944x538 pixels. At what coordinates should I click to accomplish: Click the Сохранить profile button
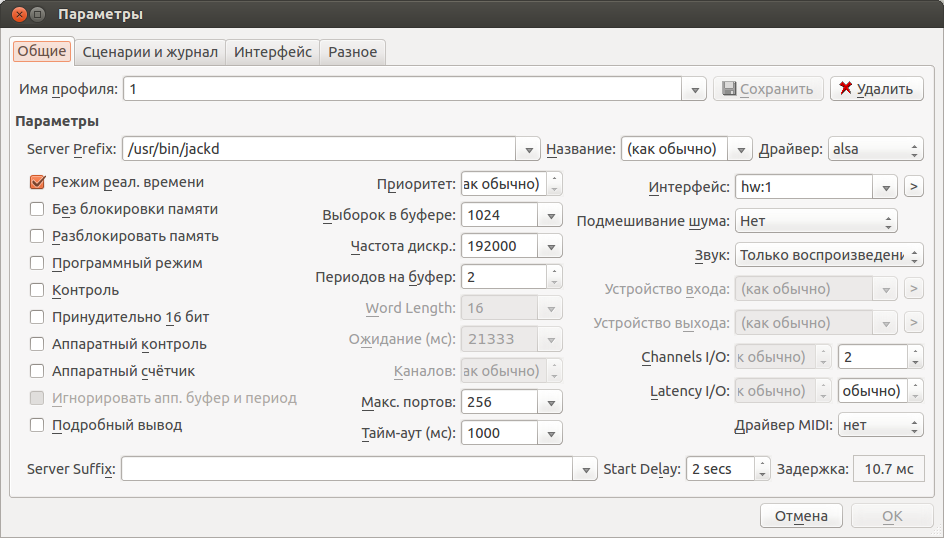[768, 89]
